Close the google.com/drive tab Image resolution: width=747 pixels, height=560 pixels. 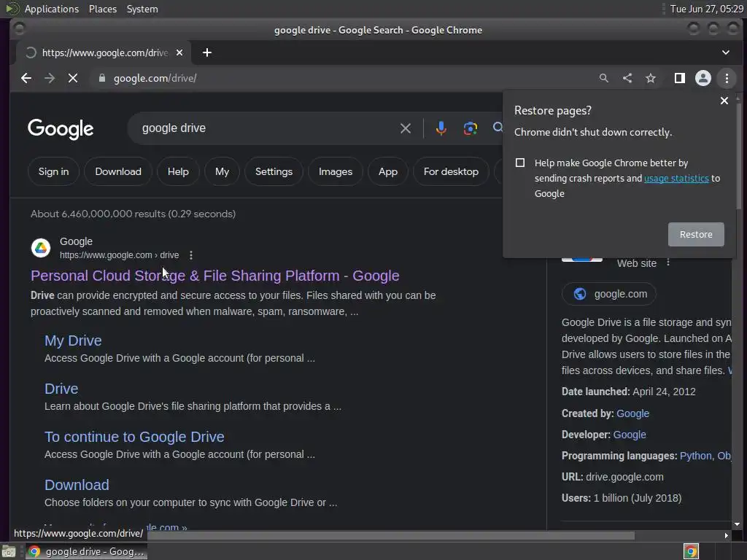pyautogui.click(x=179, y=52)
